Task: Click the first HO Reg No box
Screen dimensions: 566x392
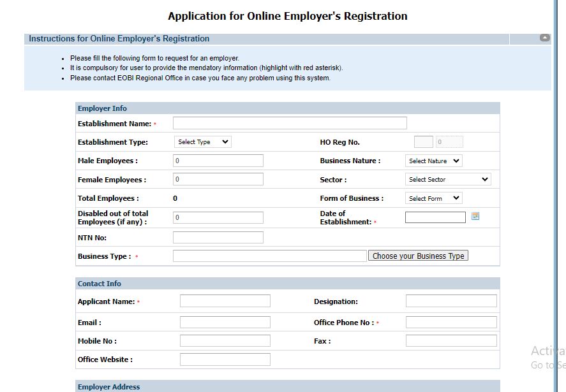Action: point(424,142)
